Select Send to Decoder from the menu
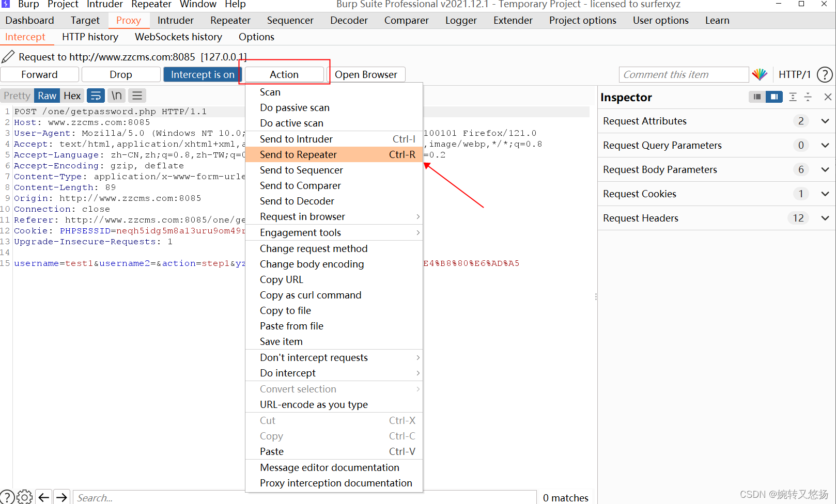Screen dimensions: 836x504 click(x=334, y=201)
